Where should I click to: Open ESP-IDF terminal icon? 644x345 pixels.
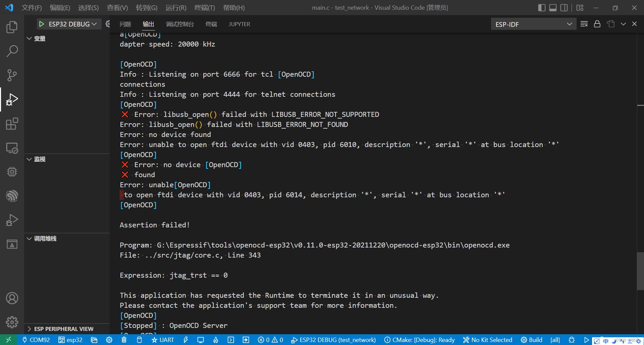(x=231, y=340)
